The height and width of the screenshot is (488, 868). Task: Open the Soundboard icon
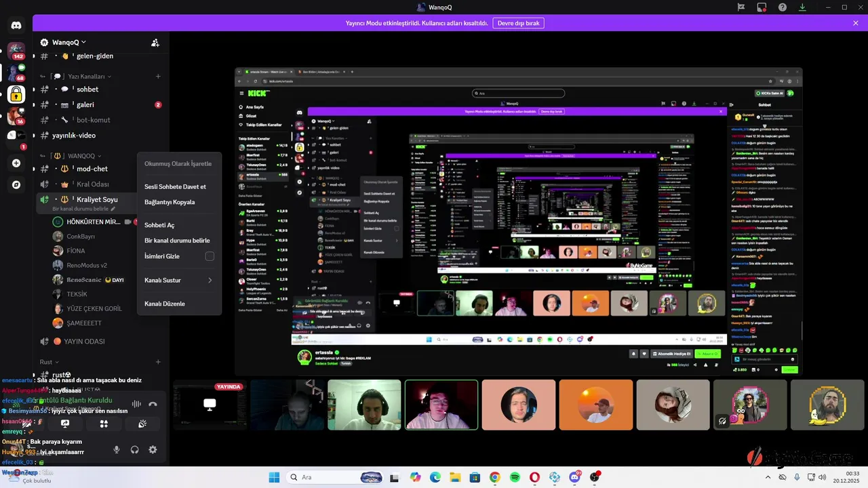(x=142, y=424)
